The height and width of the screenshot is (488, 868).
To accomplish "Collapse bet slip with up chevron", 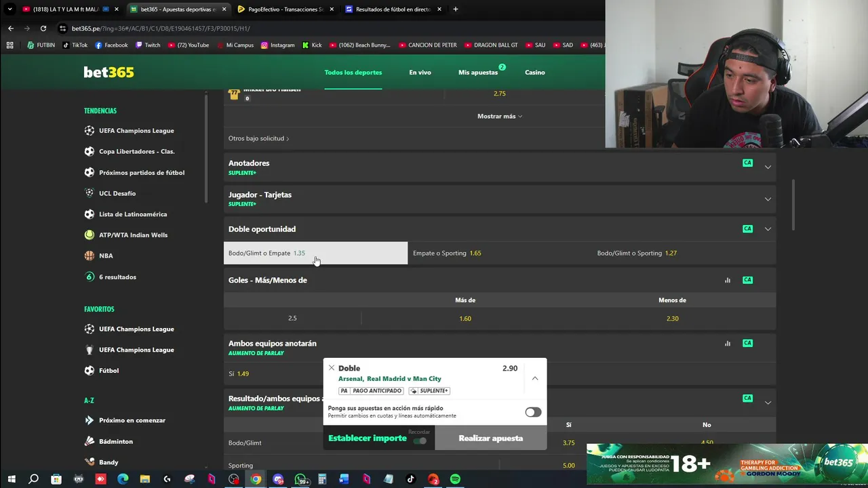I will [535, 378].
